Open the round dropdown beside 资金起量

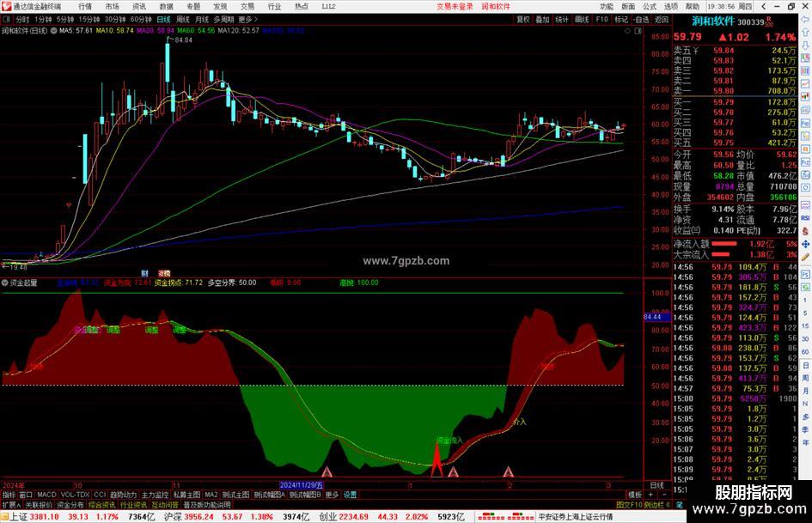click(4, 283)
